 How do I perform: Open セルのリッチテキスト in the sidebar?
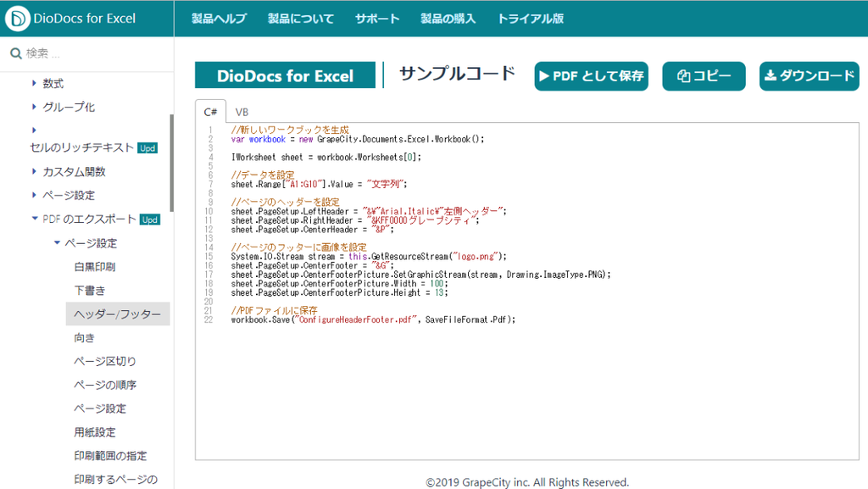coord(82,147)
